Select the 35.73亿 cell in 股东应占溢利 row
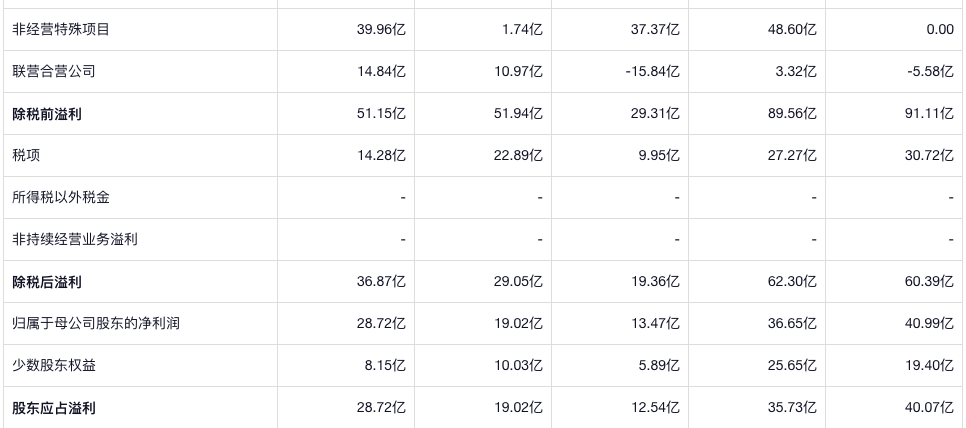This screenshot has width=966, height=428. (x=792, y=408)
